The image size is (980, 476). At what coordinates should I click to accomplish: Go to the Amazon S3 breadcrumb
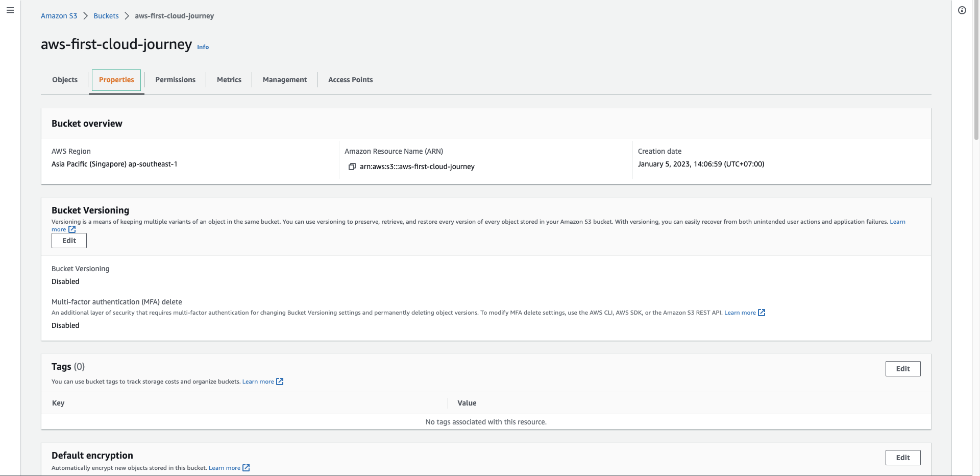59,16
